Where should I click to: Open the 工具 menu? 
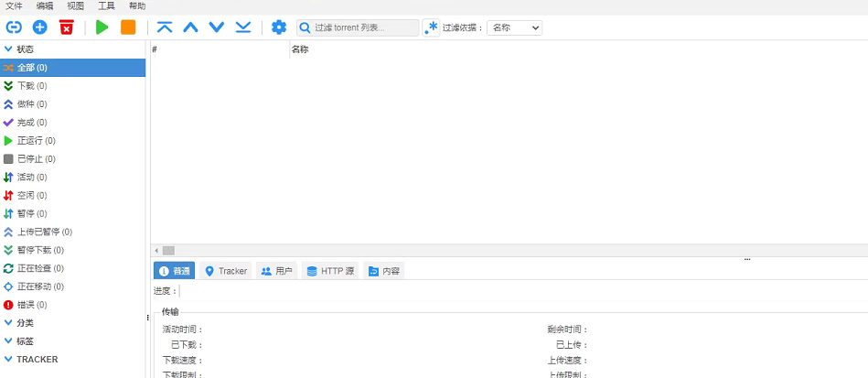[107, 6]
